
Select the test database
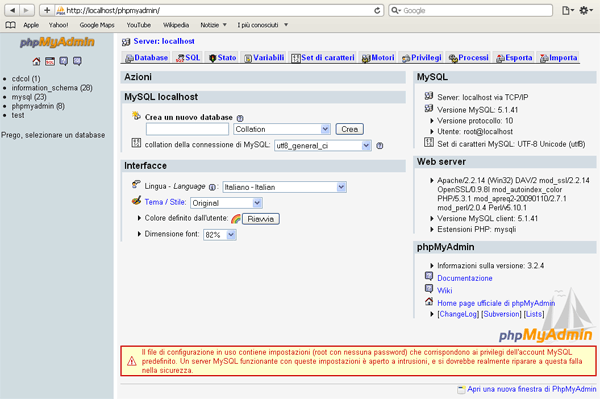18,115
